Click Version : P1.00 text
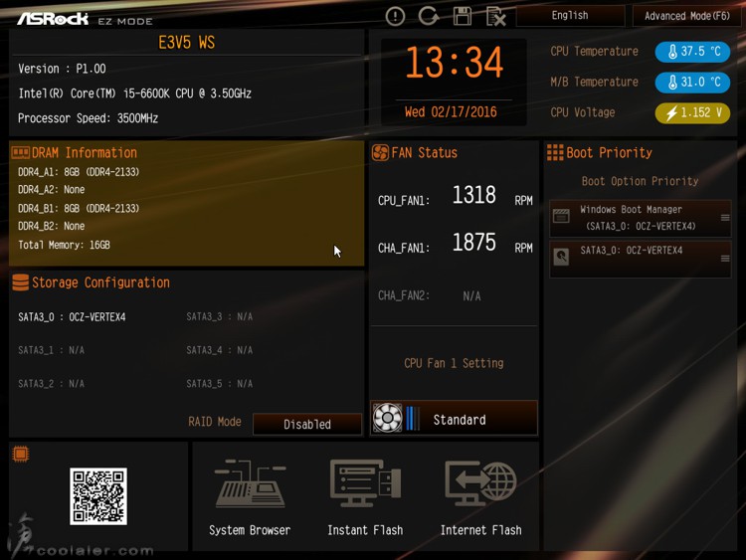 62,69
